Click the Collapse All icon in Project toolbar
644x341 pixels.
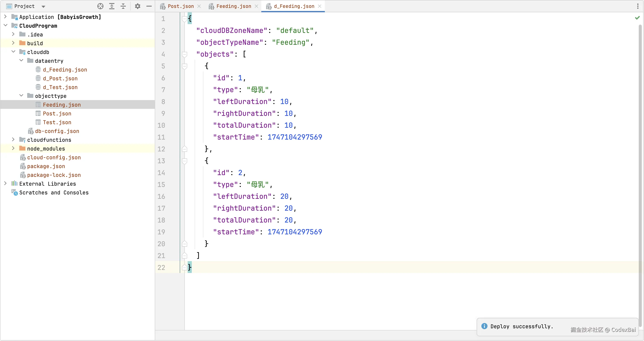(x=123, y=6)
